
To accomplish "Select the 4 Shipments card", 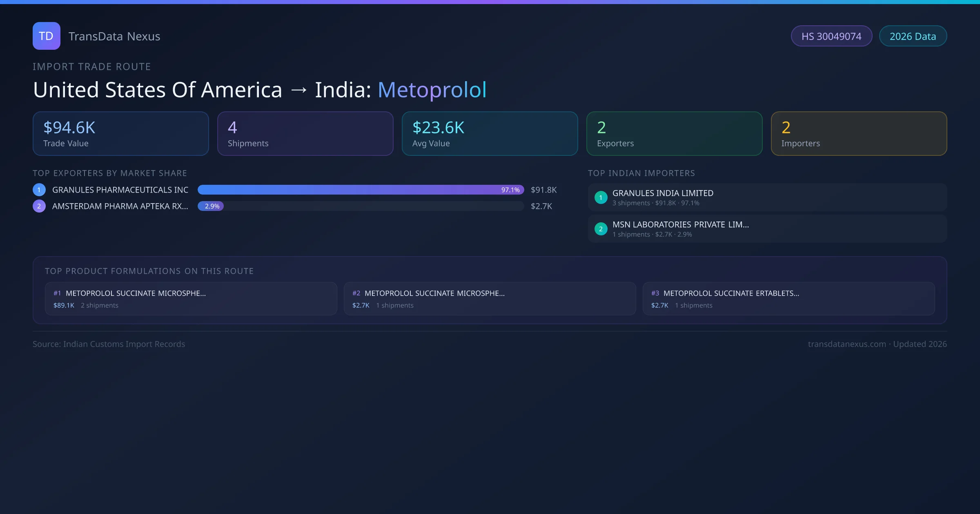I will point(305,133).
